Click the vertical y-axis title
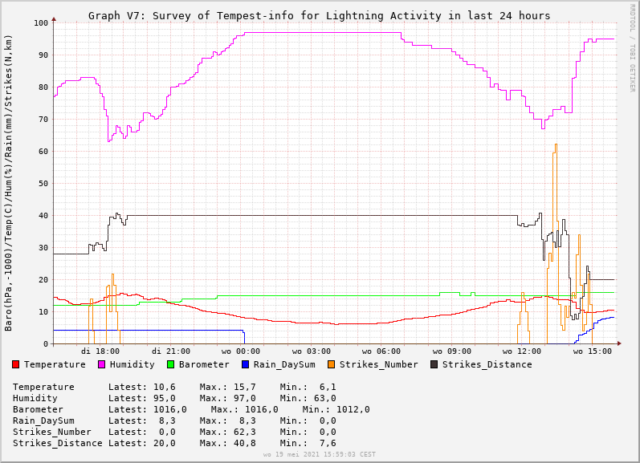Image resolution: width=640 pixels, height=463 pixels. coord(8,183)
